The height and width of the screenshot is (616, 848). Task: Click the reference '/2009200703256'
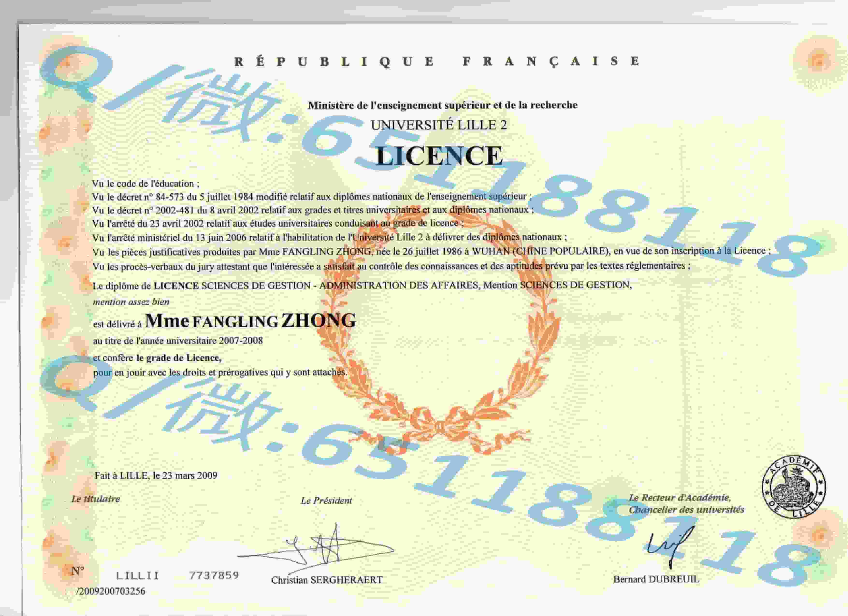[111, 591]
